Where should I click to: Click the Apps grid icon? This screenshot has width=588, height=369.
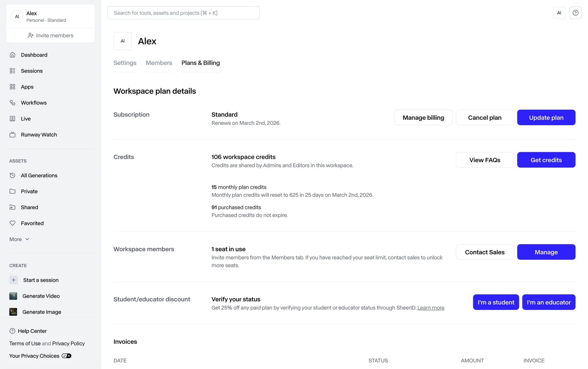[x=12, y=87]
